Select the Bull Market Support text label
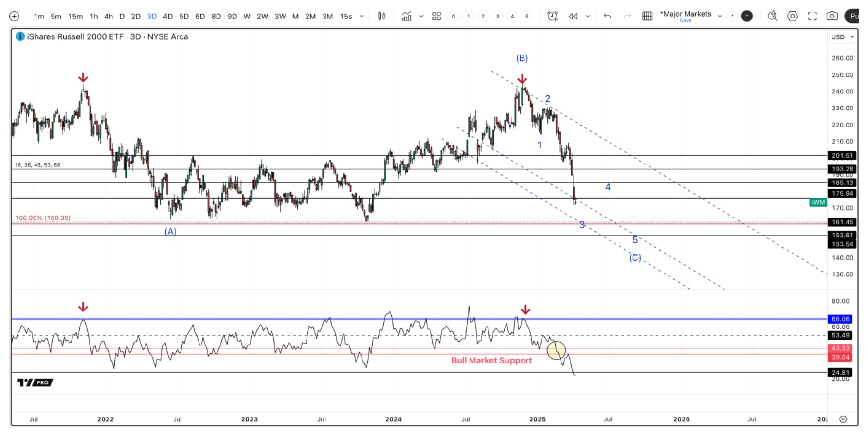The height and width of the screenshot is (436, 868). pyautogui.click(x=491, y=360)
